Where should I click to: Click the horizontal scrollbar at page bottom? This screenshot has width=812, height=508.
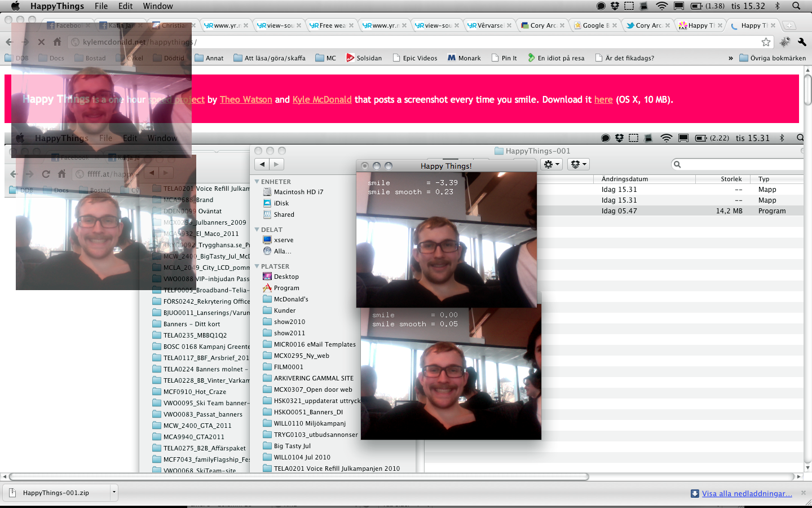(299, 476)
